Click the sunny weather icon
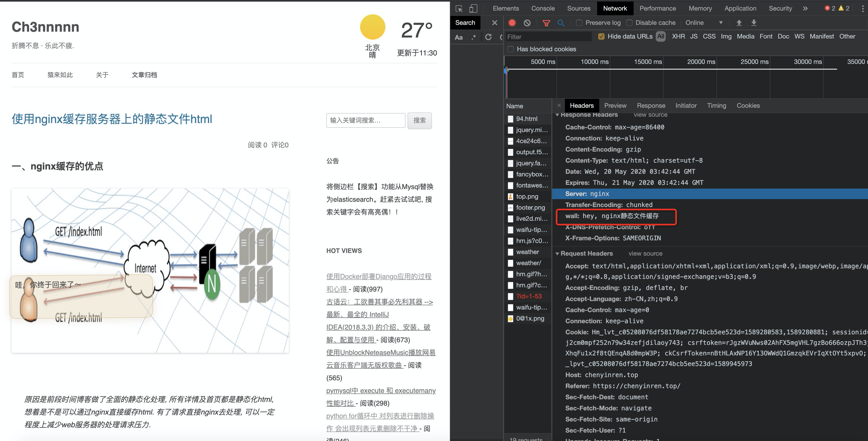 coord(372,27)
